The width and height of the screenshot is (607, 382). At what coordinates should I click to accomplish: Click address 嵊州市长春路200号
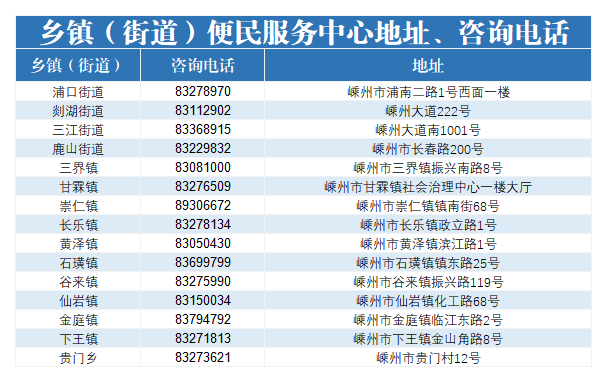coord(428,149)
